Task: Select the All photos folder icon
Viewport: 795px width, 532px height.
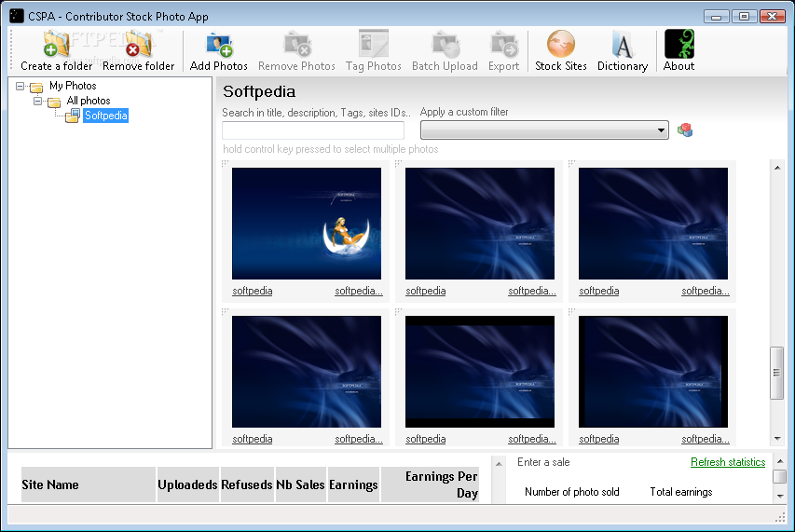Action: point(54,102)
